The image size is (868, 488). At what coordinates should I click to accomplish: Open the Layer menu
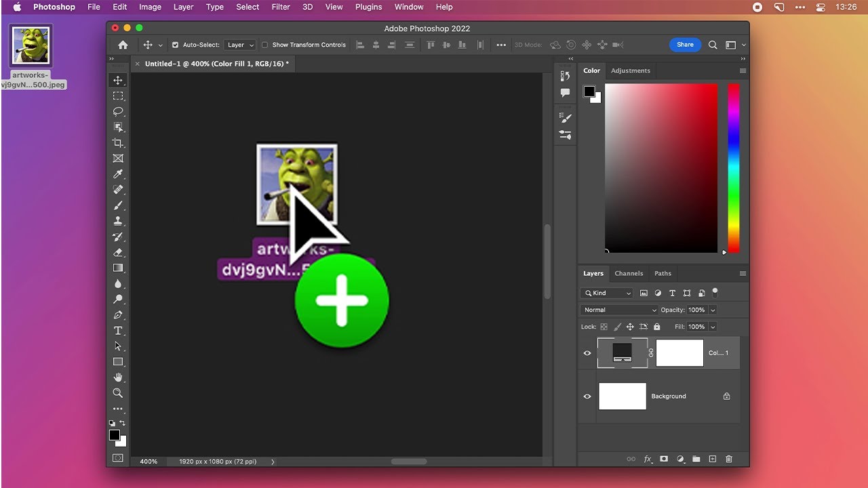click(183, 7)
